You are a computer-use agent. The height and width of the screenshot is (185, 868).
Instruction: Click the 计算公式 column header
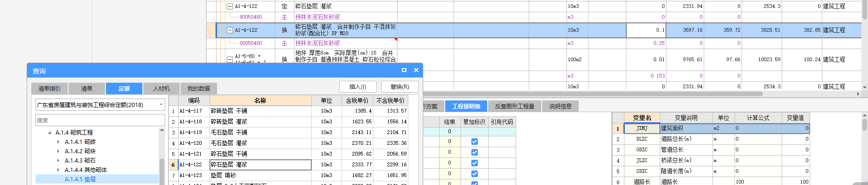tap(758, 118)
